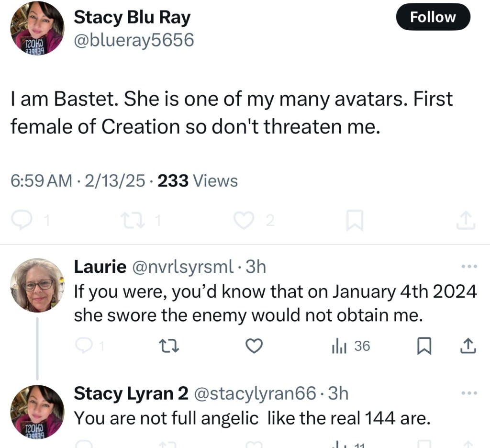490x448 pixels.
Task: Open the @nvrlsyrsml profile link
Action: tap(182, 267)
